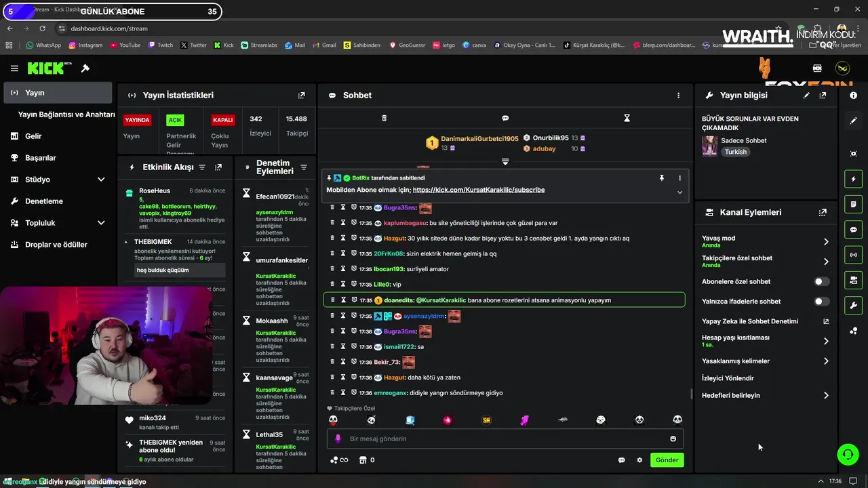
Task: Open the green headset support button
Action: pos(848,454)
